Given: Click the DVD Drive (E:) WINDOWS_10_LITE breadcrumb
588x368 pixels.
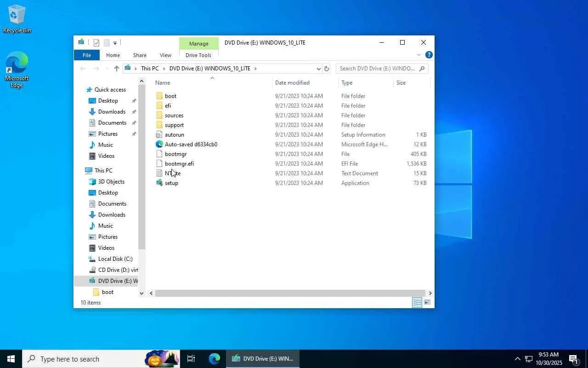Looking at the screenshot, I should pos(210,69).
